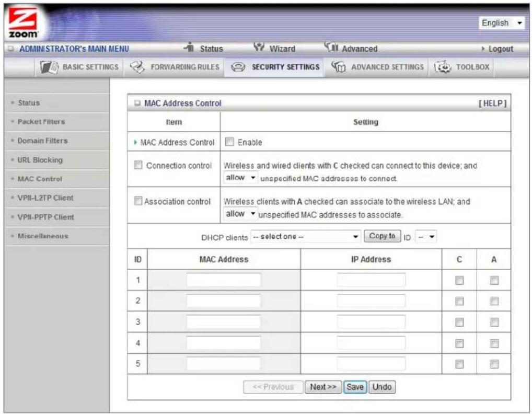Click the Advanced Settings icon
The image size is (532, 414).
[x=338, y=67]
